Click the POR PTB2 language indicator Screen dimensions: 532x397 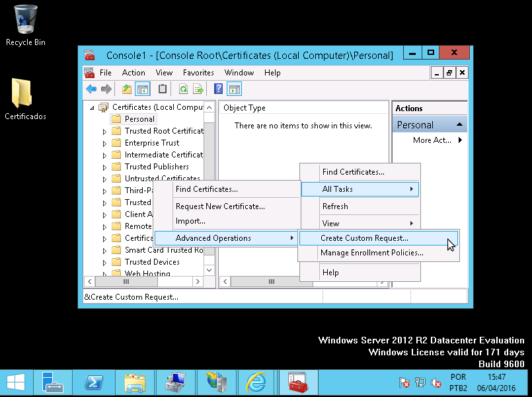point(459,382)
